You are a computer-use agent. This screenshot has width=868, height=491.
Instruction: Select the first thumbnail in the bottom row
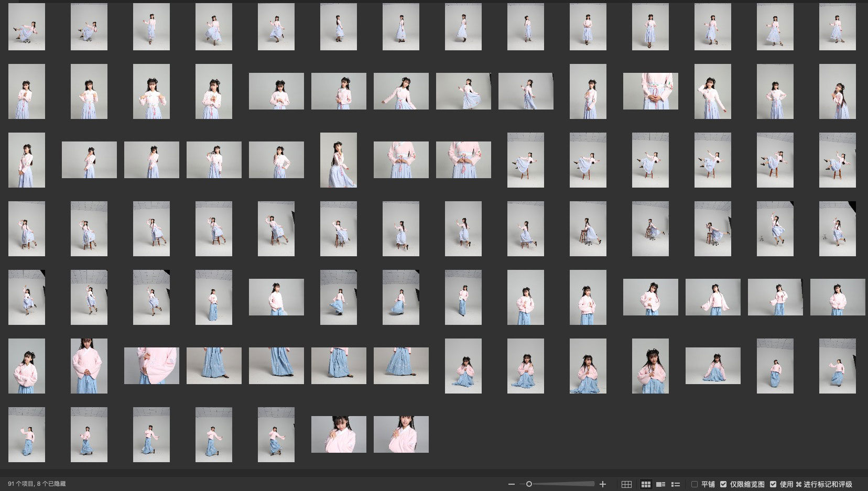pos(27,434)
